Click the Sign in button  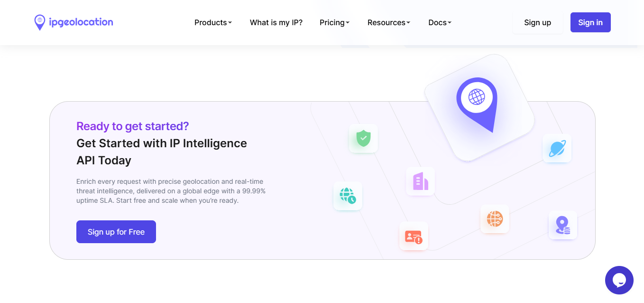point(590,22)
